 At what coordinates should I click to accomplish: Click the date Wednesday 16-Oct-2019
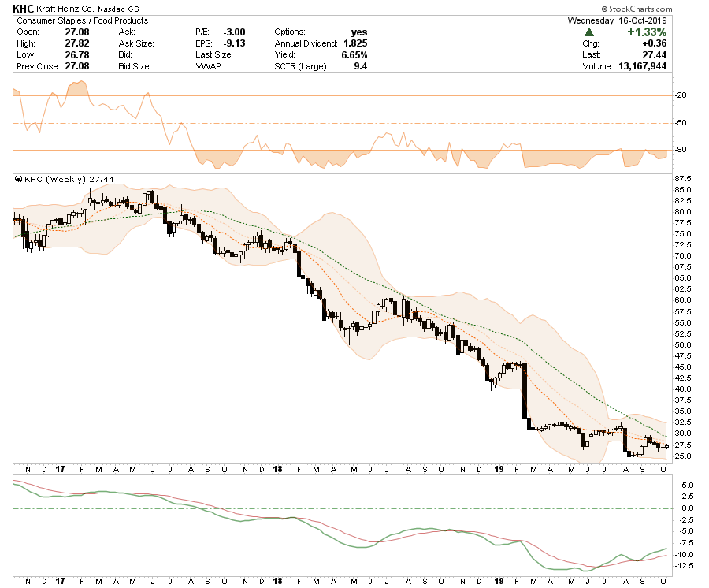[617, 20]
